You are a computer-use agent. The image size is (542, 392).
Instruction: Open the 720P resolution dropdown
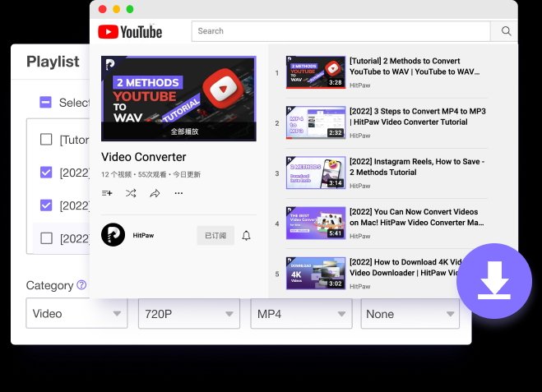tap(189, 314)
